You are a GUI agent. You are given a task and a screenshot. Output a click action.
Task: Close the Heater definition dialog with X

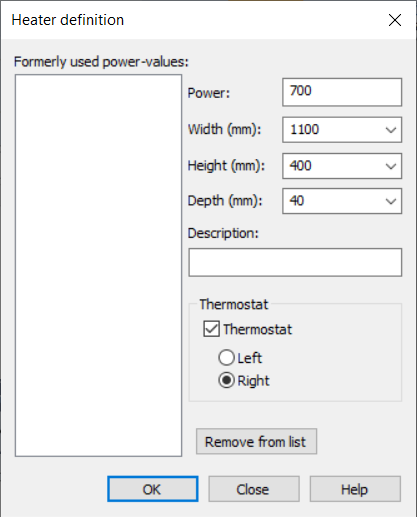(395, 20)
